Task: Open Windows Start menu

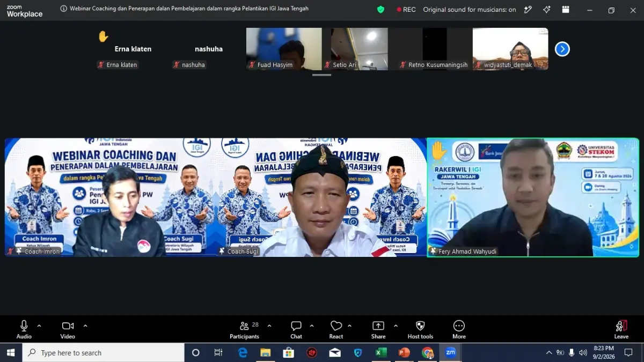Action: coord(11,352)
